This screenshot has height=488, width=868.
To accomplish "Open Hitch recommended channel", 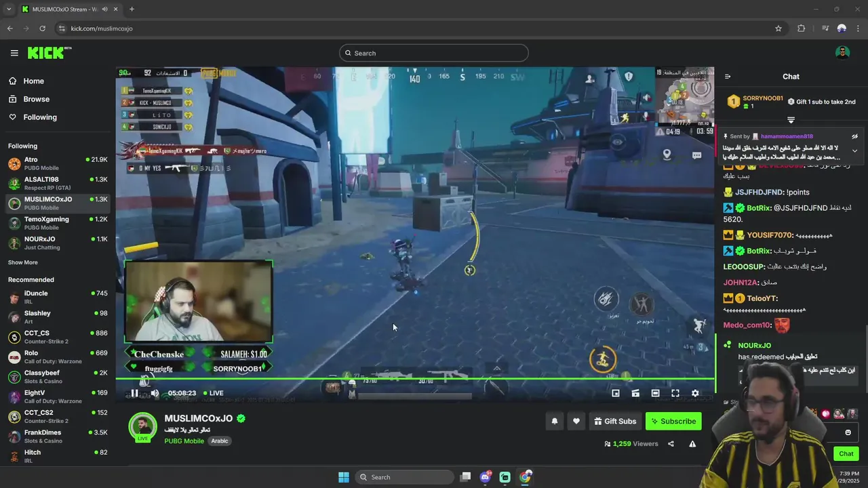I will pyautogui.click(x=58, y=456).
